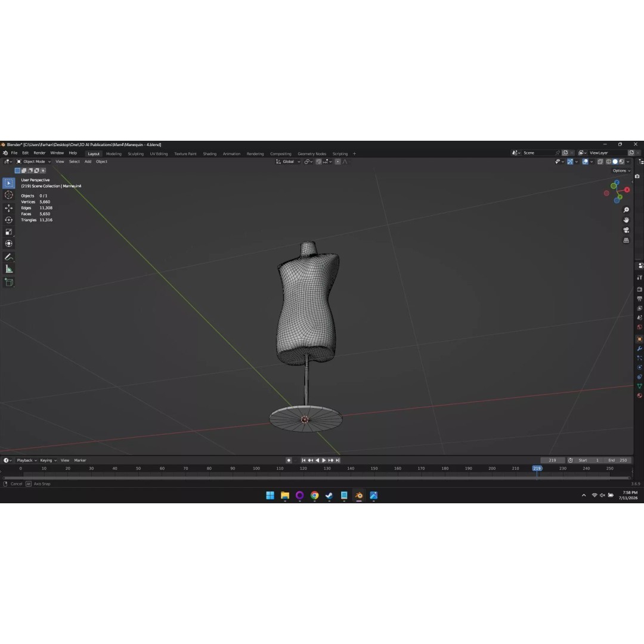Open Chrome from the taskbar
The width and height of the screenshot is (644, 644).
315,496
